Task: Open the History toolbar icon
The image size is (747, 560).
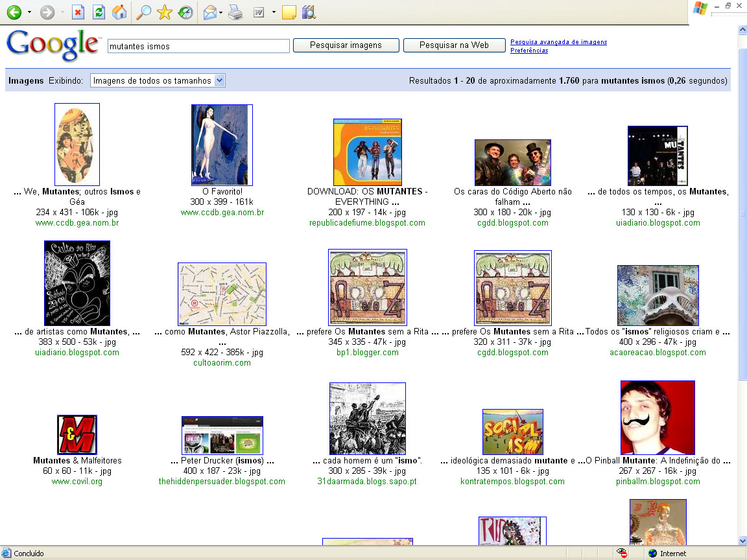Action: coord(185,12)
